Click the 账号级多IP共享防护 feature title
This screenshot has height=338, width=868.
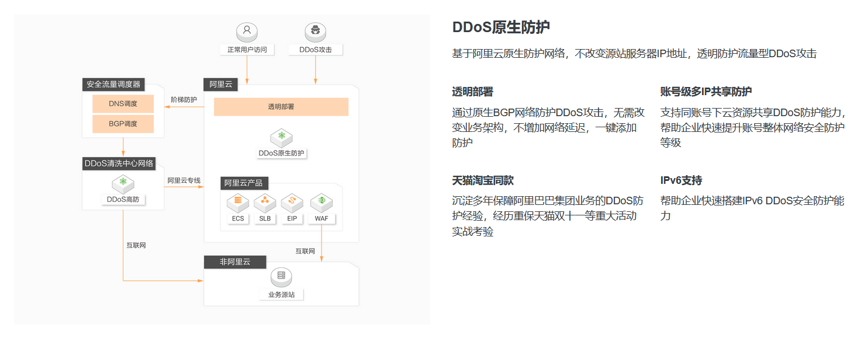[x=706, y=92]
